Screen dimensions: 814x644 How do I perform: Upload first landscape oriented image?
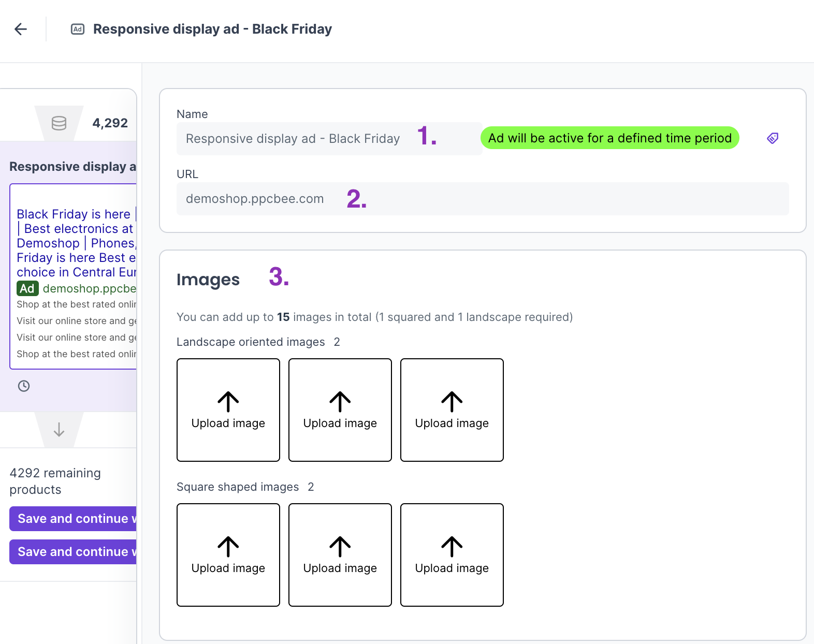228,410
